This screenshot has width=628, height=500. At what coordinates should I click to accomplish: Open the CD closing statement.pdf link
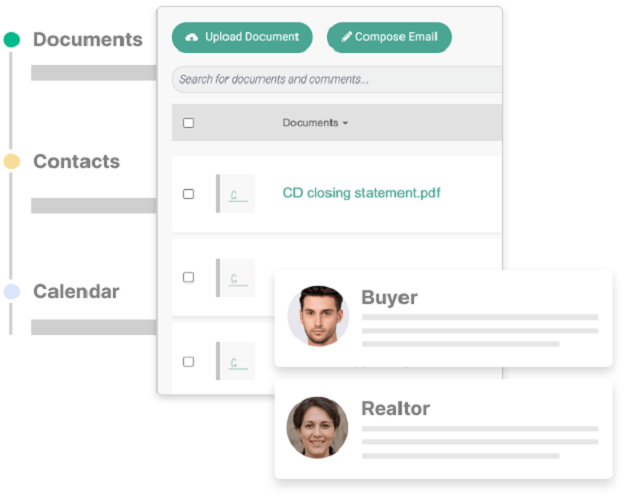[x=361, y=193]
